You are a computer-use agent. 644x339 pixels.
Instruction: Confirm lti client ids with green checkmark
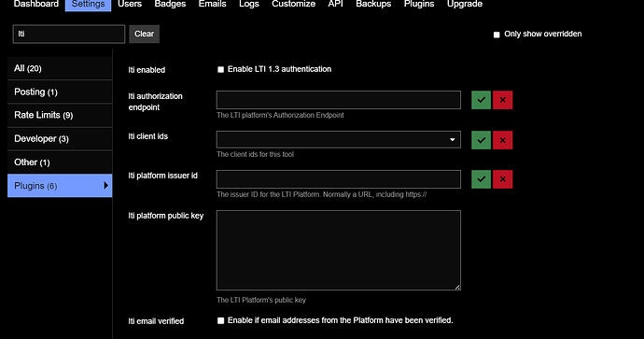(x=481, y=140)
